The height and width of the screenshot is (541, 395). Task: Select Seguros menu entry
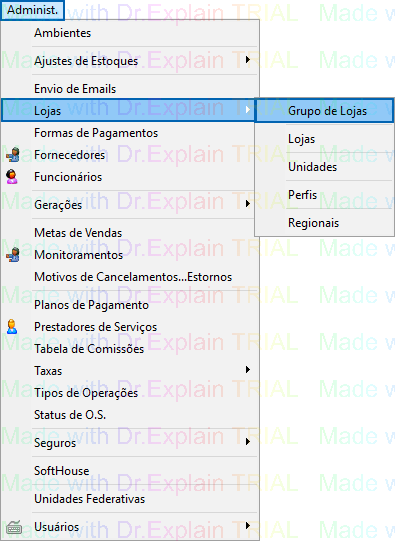pyautogui.click(x=130, y=443)
